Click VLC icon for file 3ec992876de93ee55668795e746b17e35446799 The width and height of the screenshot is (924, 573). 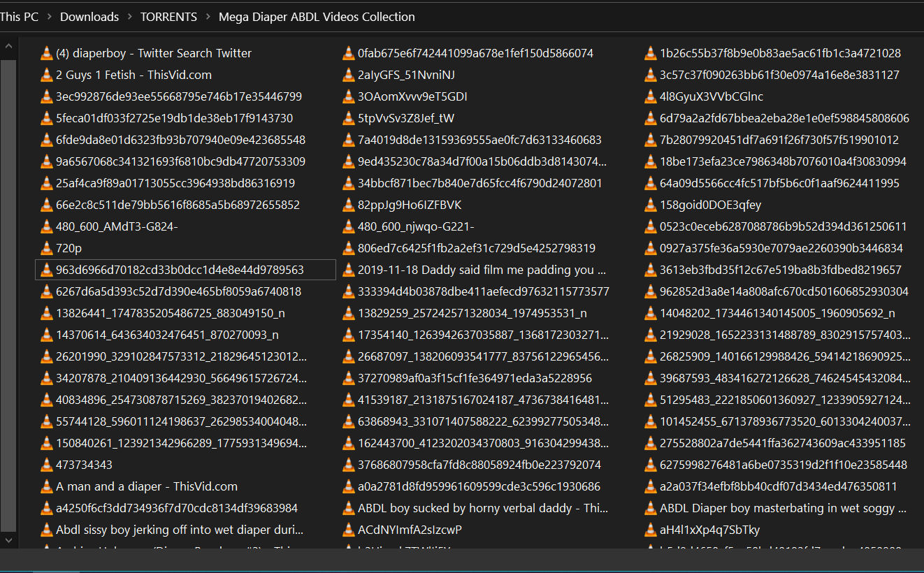[47, 96]
